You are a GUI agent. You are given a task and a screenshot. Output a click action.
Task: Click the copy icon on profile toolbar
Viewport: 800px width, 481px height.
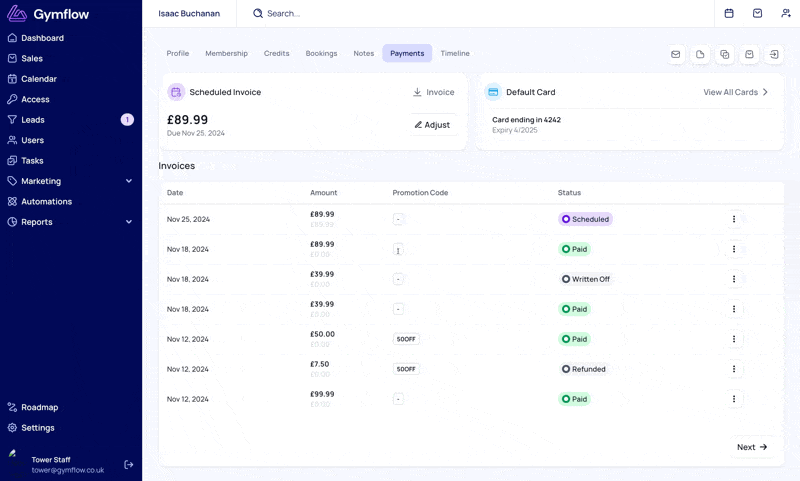click(724, 54)
